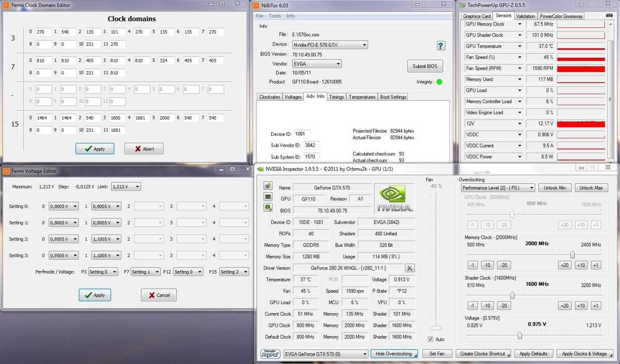The image size is (620, 364).
Task: Click the green Integrity indicator in NiBiTor
Action: coord(439,82)
